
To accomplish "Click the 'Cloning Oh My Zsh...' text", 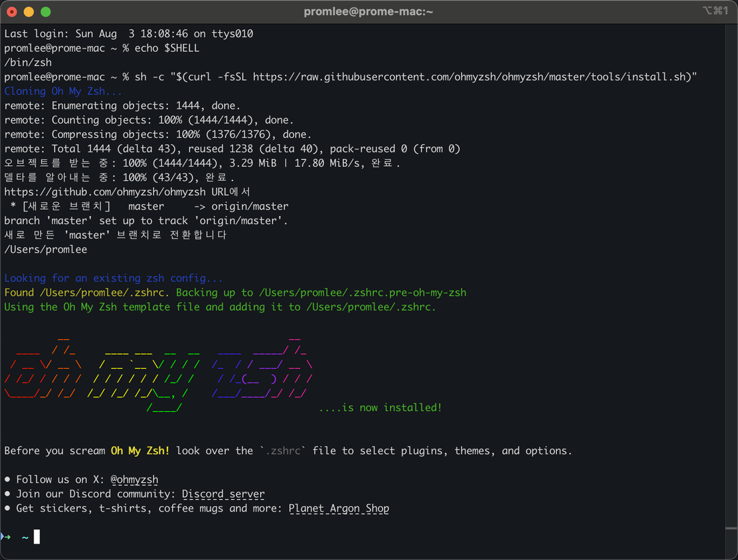I will [x=63, y=92].
